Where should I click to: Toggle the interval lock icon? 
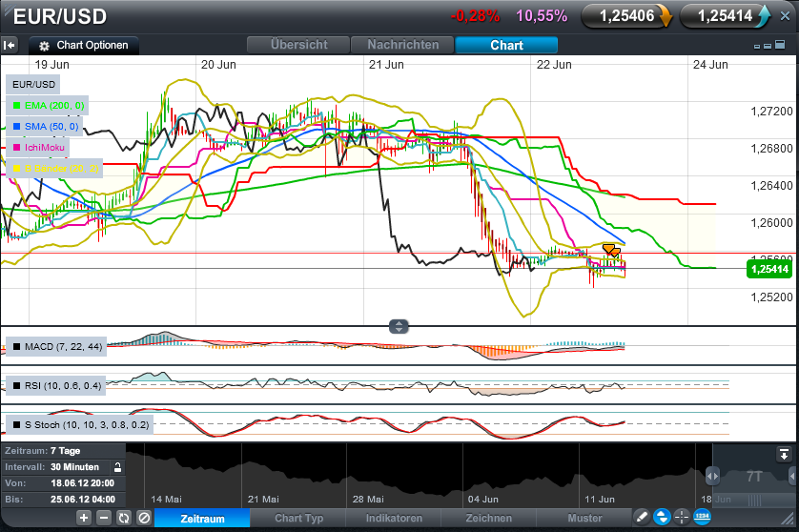pyautogui.click(x=117, y=467)
